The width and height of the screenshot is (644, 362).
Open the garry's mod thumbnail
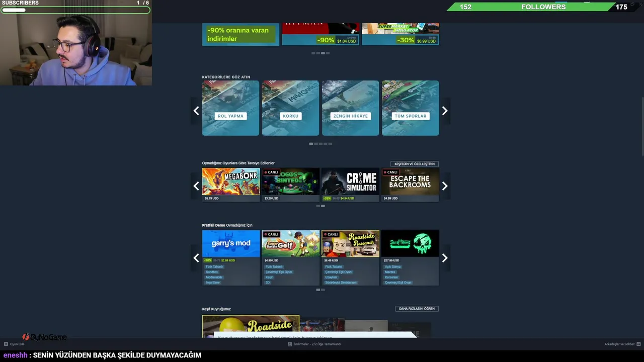click(x=231, y=243)
